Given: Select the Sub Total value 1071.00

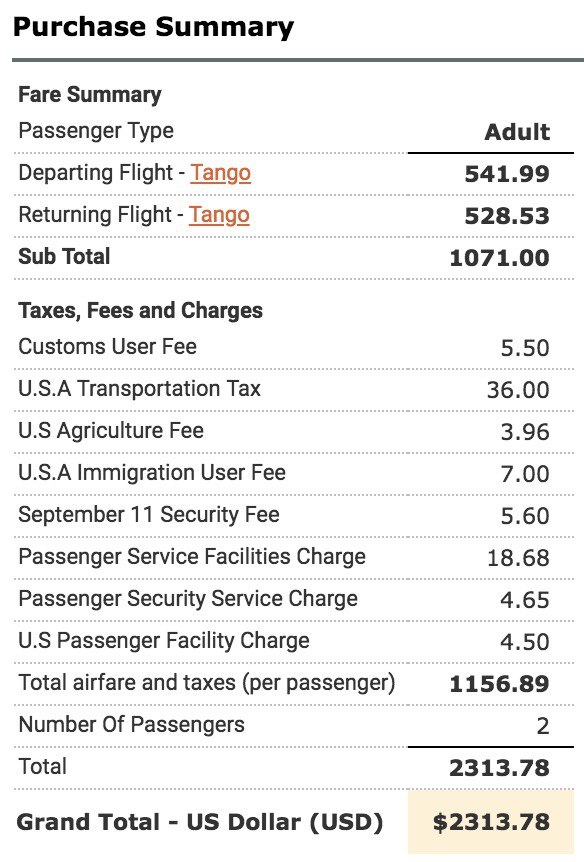Looking at the screenshot, I should tap(499, 258).
